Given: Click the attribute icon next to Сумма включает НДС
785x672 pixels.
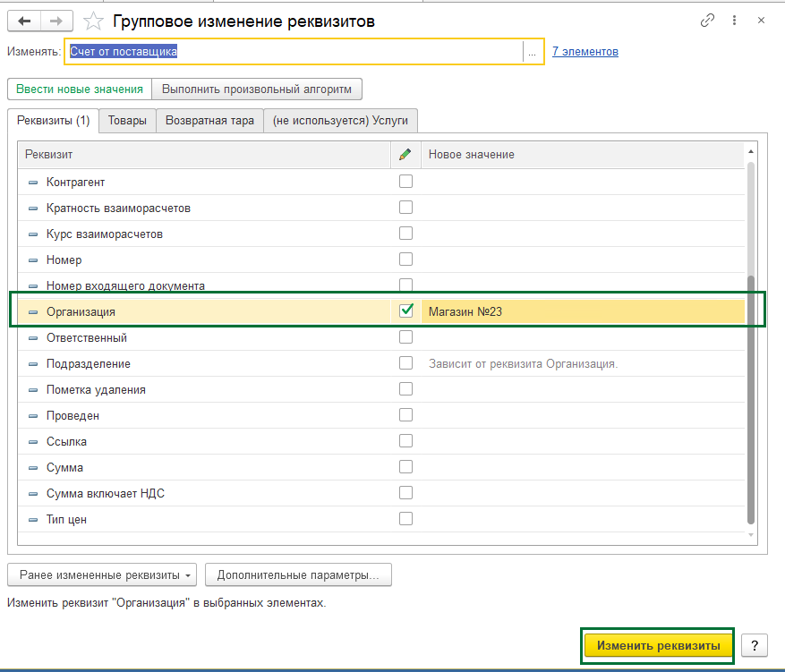Looking at the screenshot, I should pos(33,494).
